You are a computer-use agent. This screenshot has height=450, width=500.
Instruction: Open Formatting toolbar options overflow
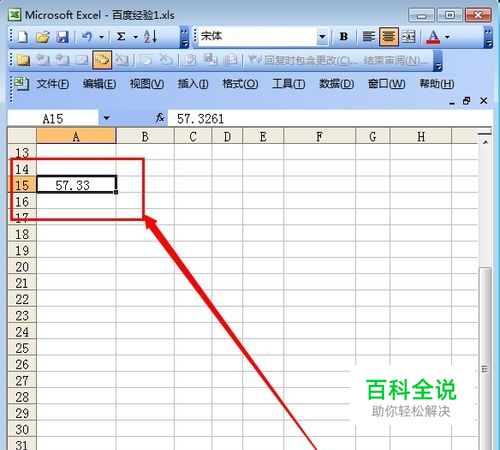[x=488, y=38]
